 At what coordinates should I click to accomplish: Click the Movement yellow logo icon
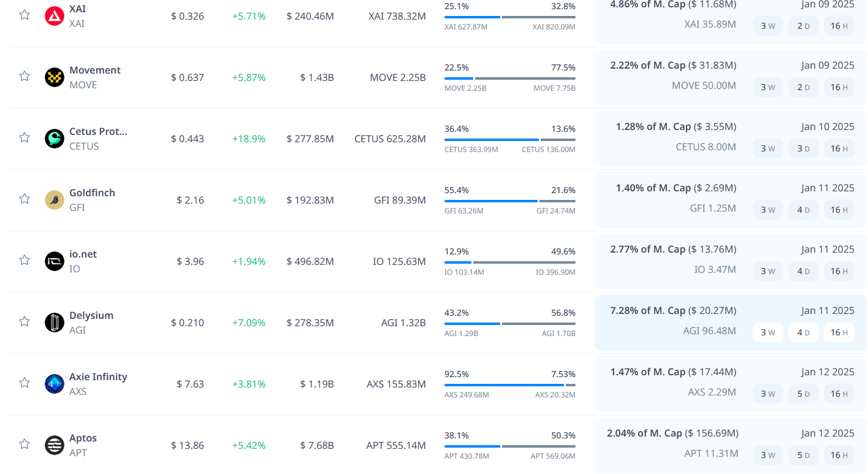pos(55,77)
